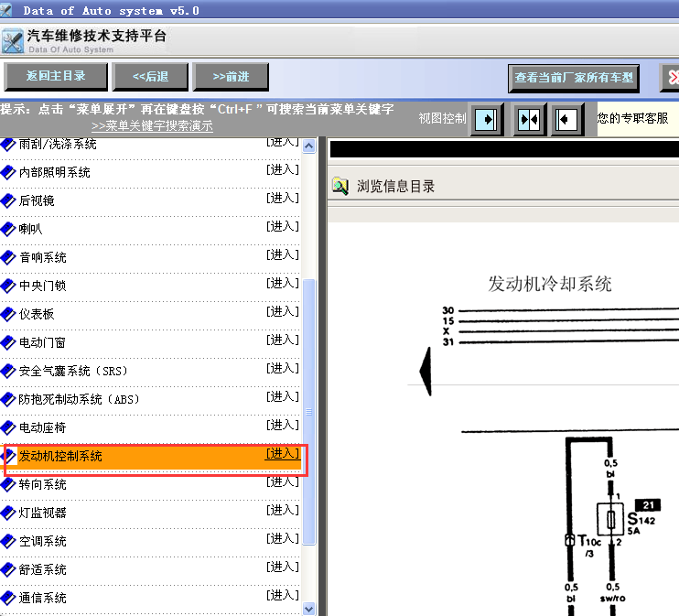Click the menu list scroll-down arrow
The width and height of the screenshot is (679, 616).
click(308, 609)
